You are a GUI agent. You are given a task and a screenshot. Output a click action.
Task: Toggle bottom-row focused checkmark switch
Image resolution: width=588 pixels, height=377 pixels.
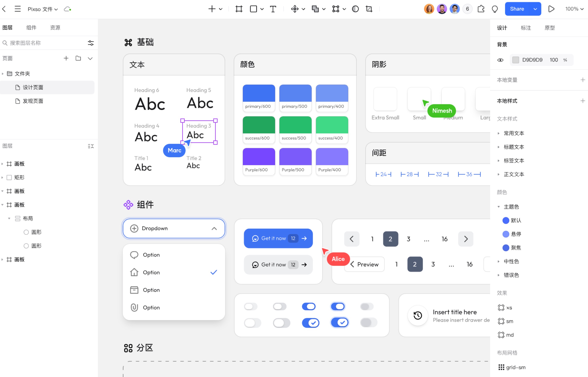340,323
